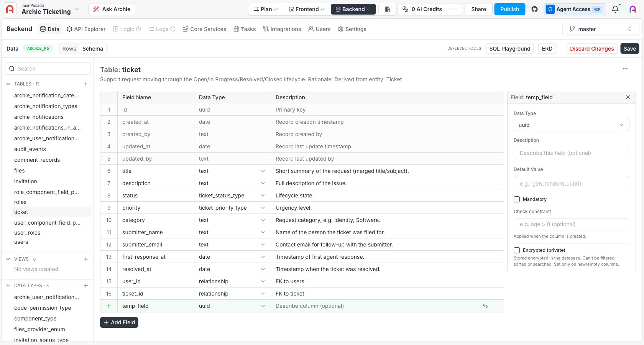Open data type dropdown for user_id row
The image size is (644, 345).
click(x=263, y=281)
